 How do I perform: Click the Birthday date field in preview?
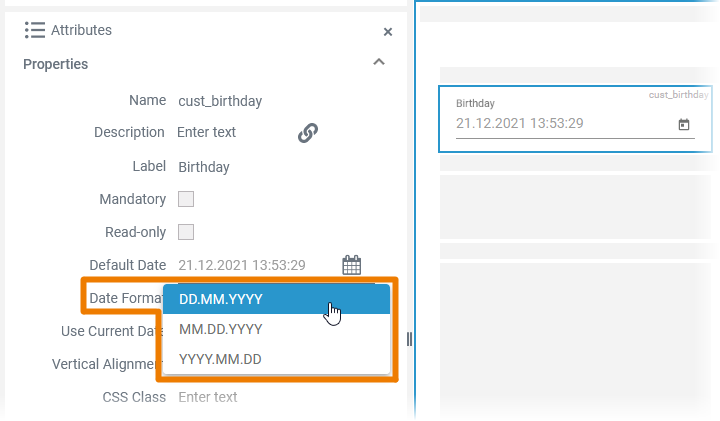[x=560, y=124]
